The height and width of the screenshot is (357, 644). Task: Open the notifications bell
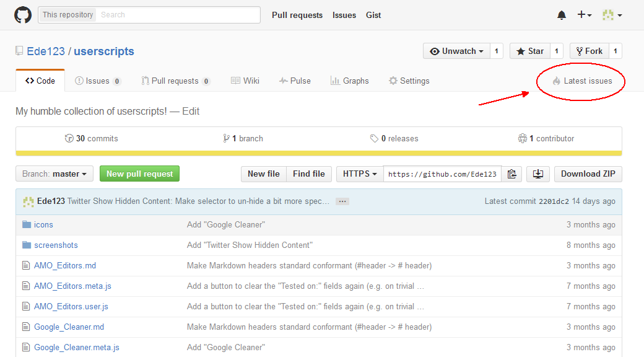pyautogui.click(x=562, y=15)
